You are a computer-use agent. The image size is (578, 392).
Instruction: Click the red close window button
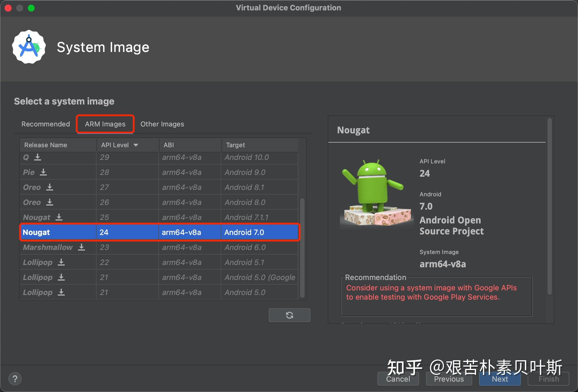click(8, 8)
